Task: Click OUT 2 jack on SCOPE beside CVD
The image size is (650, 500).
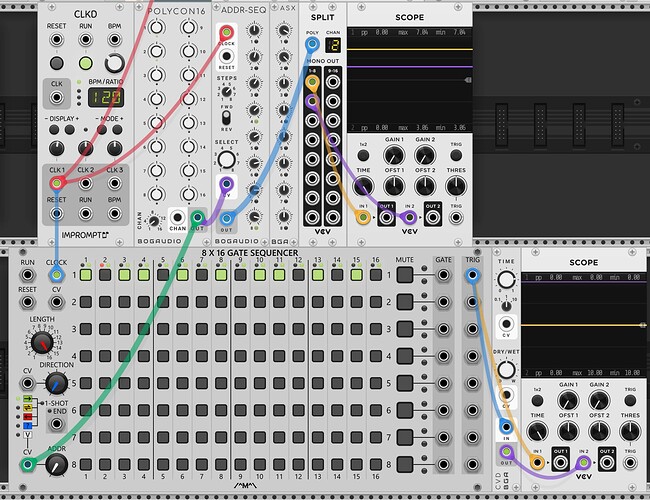Action: point(606,461)
